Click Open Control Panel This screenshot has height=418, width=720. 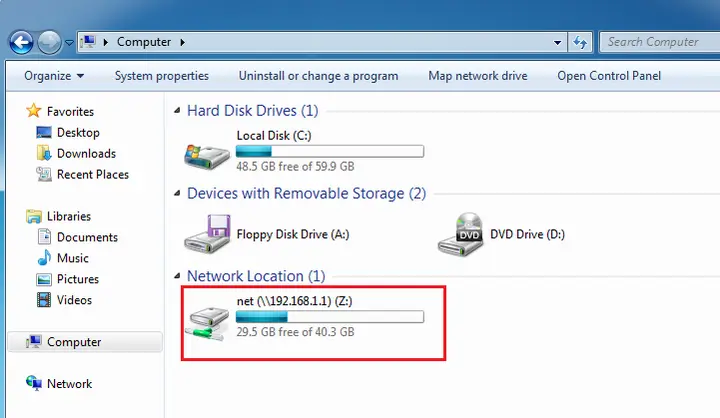point(609,76)
